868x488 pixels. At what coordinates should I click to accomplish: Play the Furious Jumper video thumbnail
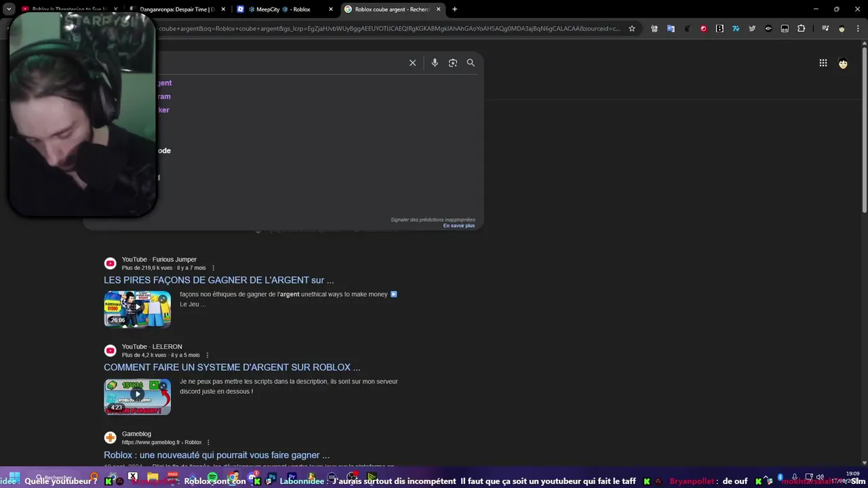tap(137, 309)
